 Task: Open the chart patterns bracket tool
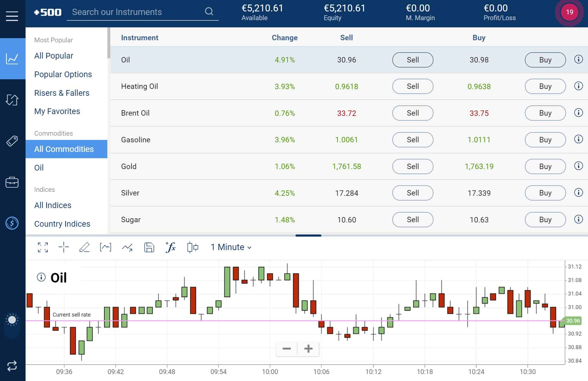coord(106,247)
